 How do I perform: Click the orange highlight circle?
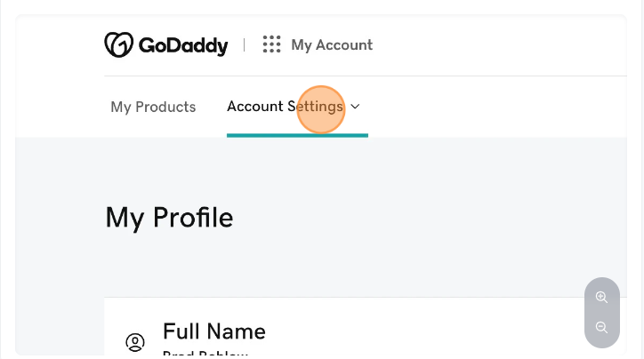point(320,110)
